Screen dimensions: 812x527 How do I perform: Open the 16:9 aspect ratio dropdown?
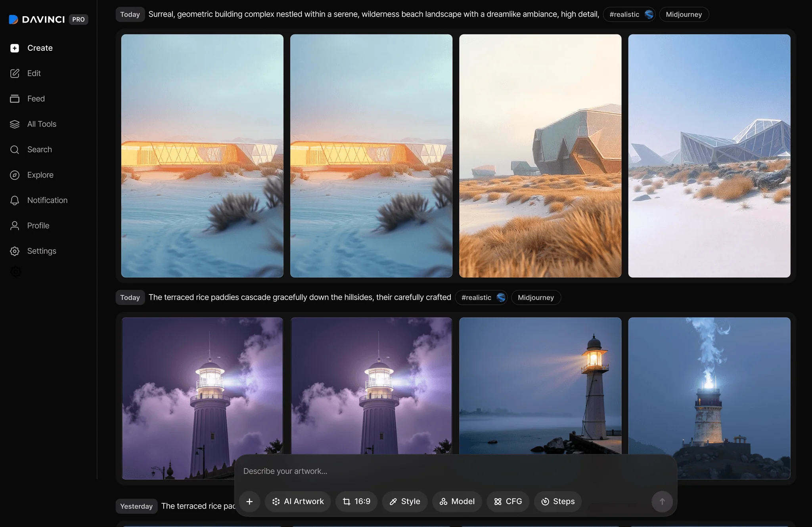(x=356, y=502)
